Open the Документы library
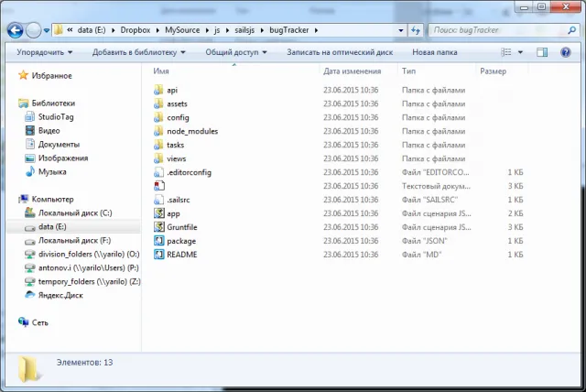This screenshot has width=586, height=392. point(59,144)
